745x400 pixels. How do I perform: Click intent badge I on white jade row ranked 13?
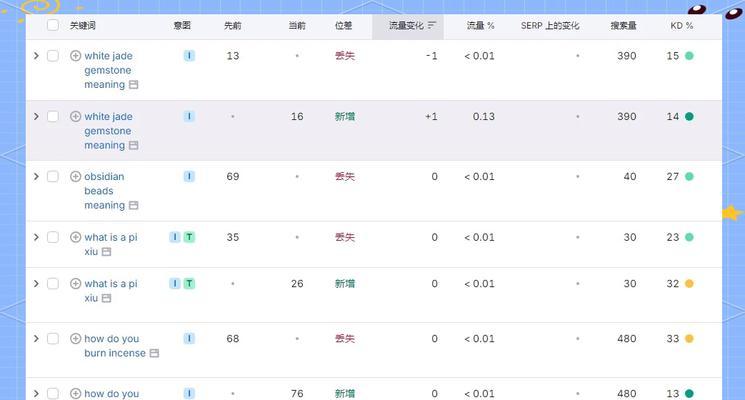(x=189, y=56)
